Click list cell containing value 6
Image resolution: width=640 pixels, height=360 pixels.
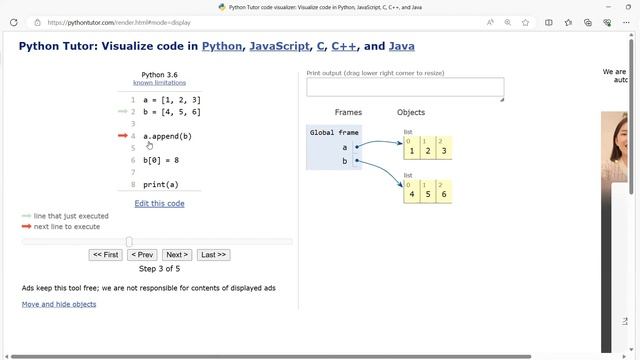coord(444,191)
